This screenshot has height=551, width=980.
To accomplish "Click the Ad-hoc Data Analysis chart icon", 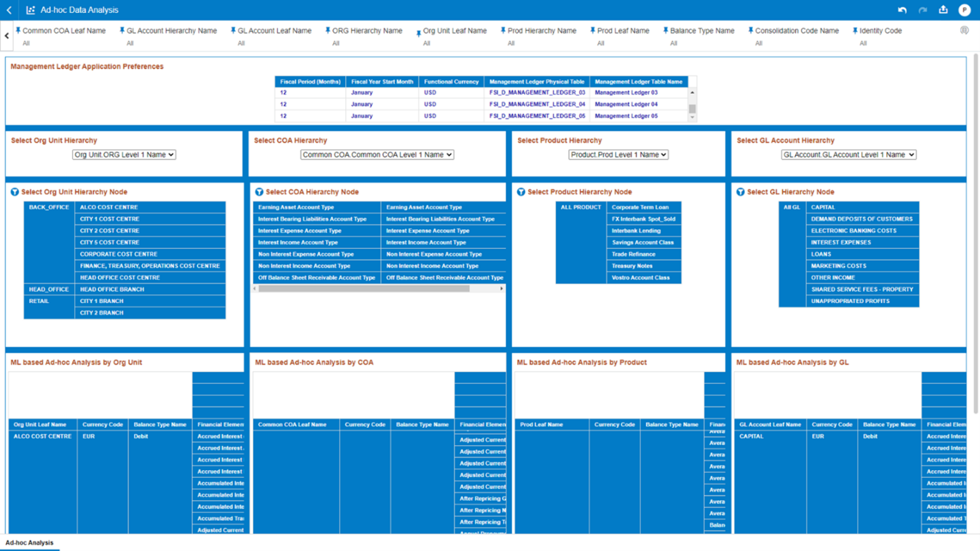I will pyautogui.click(x=30, y=10).
